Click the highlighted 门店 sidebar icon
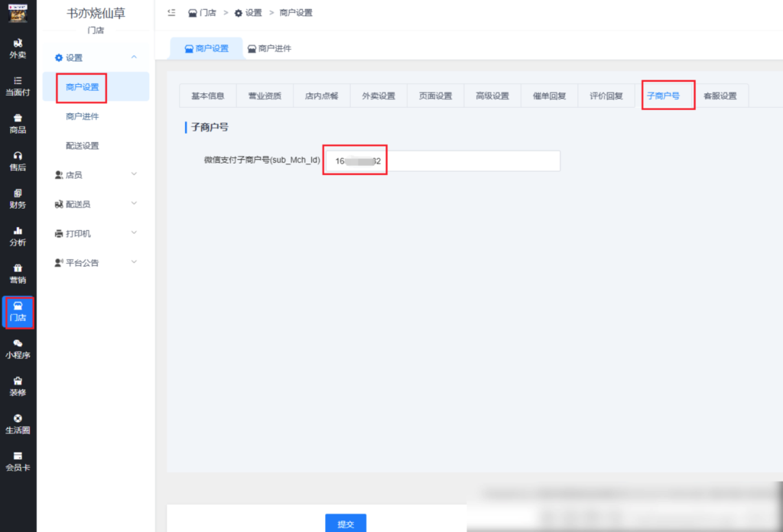The height and width of the screenshot is (532, 783). click(17, 312)
